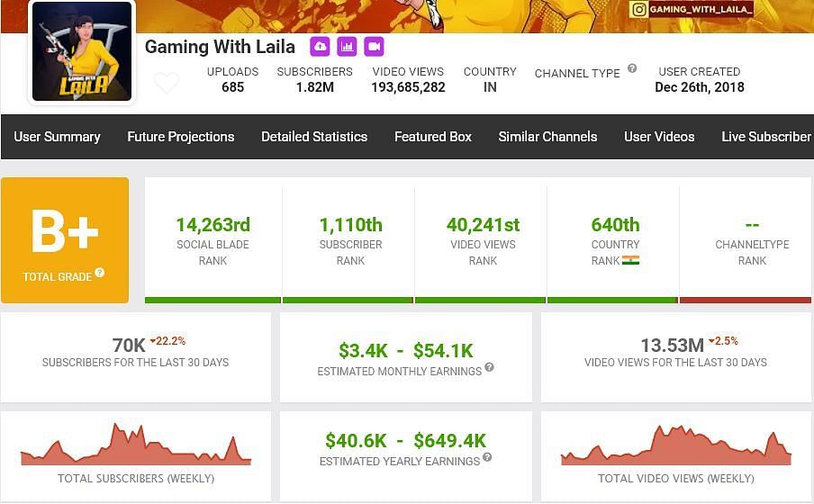
Task: Click the Channeltype Rank dashes value
Action: (x=752, y=225)
